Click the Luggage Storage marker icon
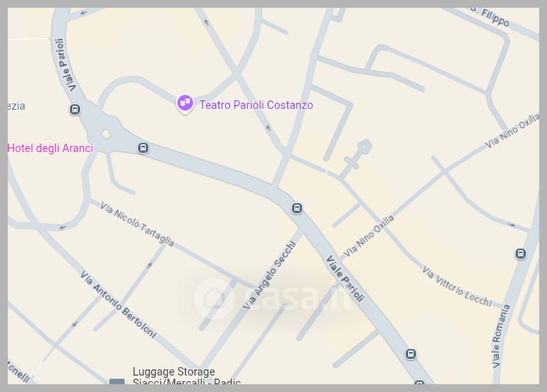Image resolution: width=547 pixels, height=392 pixels. (117, 382)
